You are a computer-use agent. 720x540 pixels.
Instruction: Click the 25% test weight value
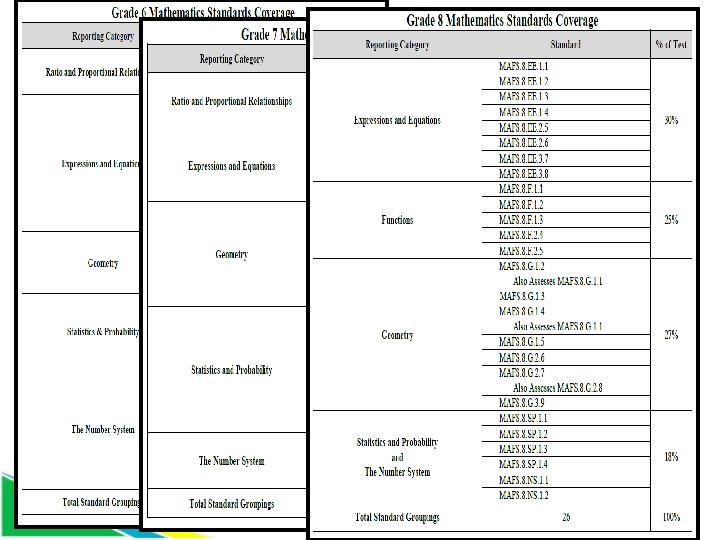point(671,220)
